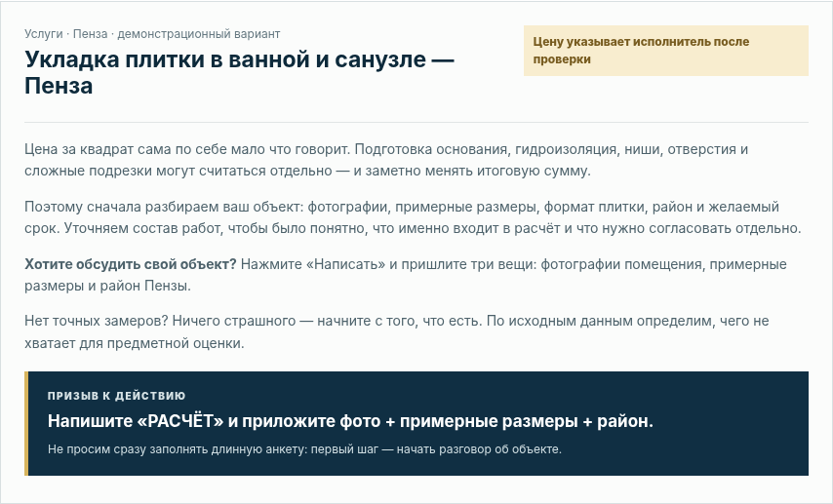This screenshot has width=833, height=504.
Task: Click the yellow notice 'Цену указывает исполнитель после проверки'
Action: point(665,51)
